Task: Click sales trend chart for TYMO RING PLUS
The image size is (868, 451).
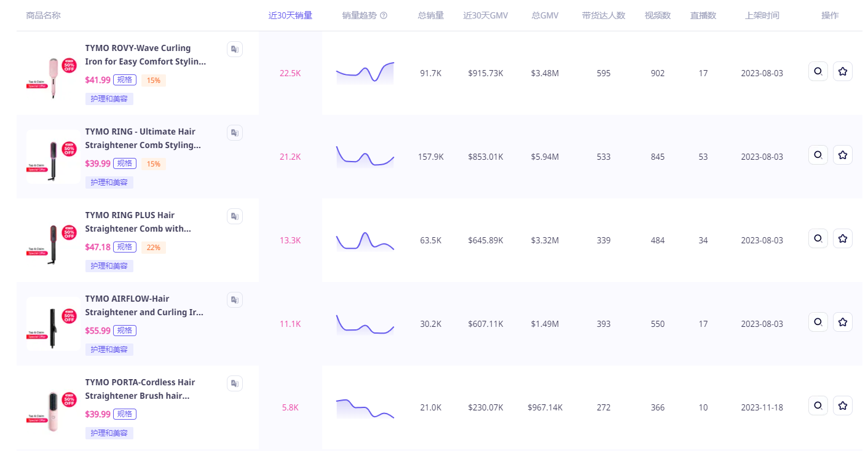Action: [365, 240]
